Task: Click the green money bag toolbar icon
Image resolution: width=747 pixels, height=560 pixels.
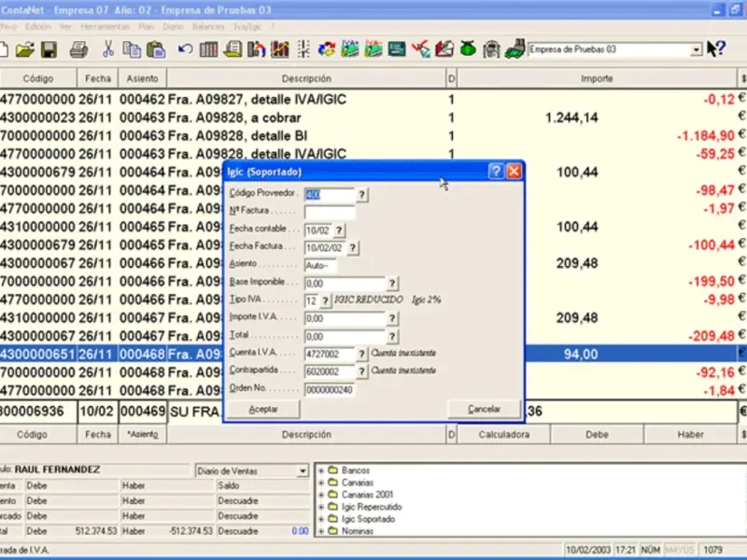Action: click(x=467, y=49)
